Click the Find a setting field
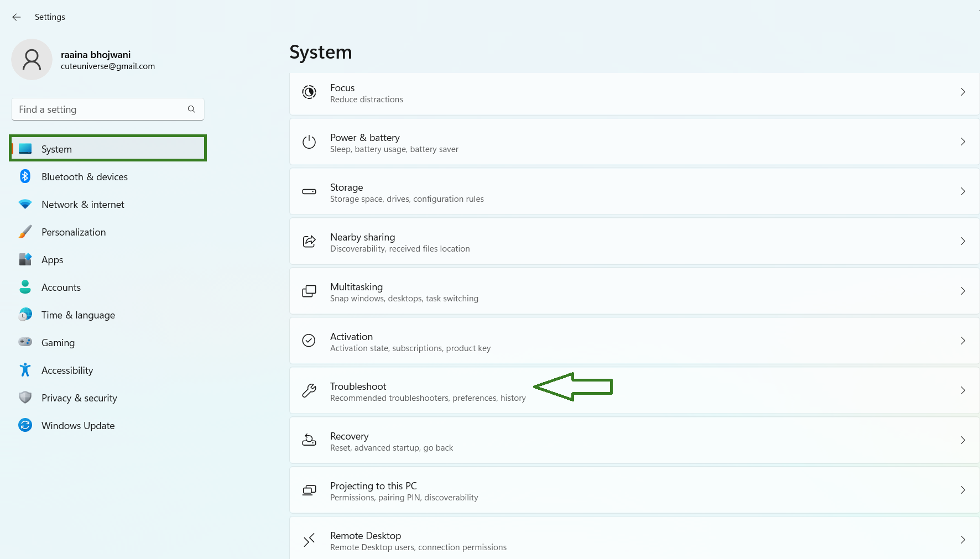 coord(100,109)
